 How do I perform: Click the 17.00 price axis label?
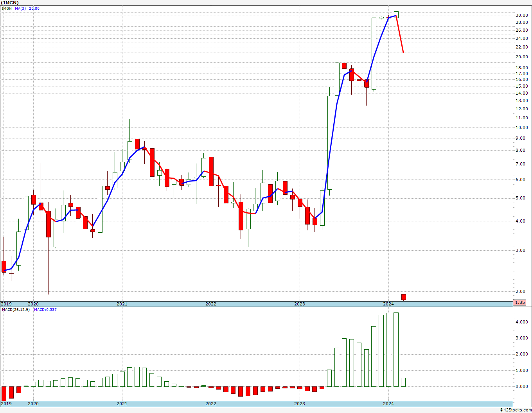[521, 74]
